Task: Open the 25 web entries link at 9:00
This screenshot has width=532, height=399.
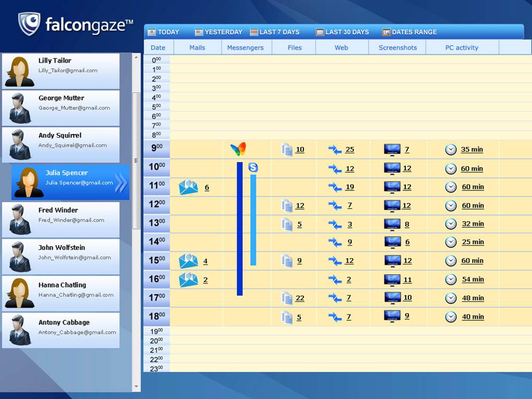Action: pos(349,150)
